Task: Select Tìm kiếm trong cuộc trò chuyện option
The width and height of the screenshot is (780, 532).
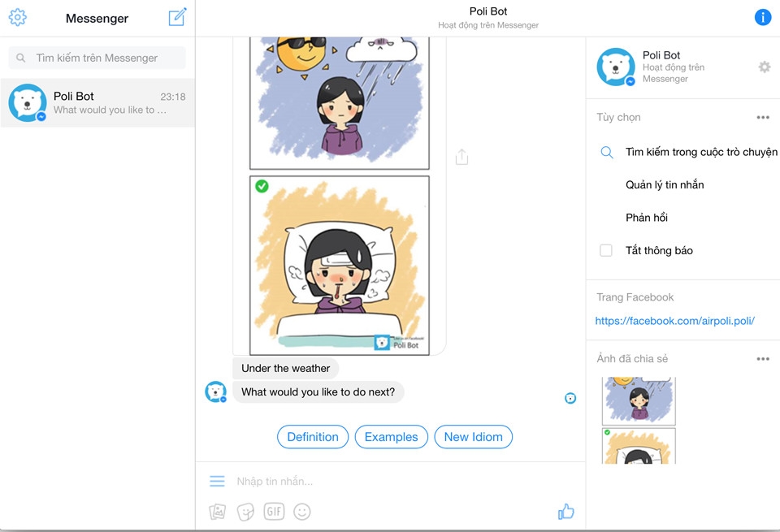Action: point(701,152)
